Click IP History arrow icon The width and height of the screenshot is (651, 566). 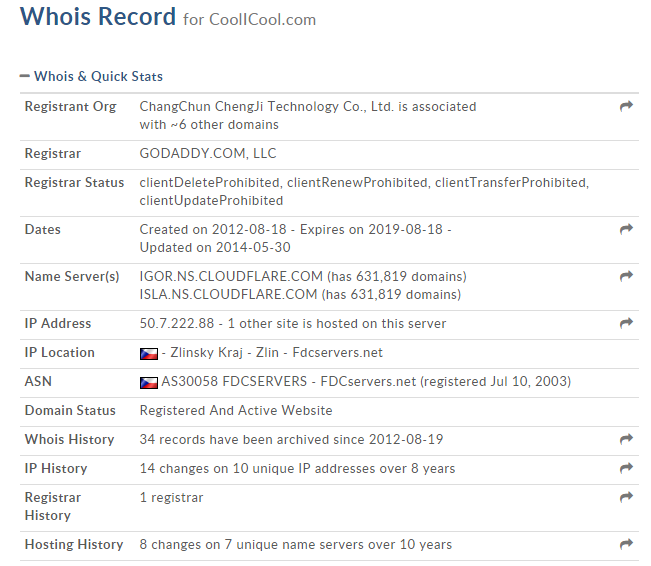pos(626,468)
